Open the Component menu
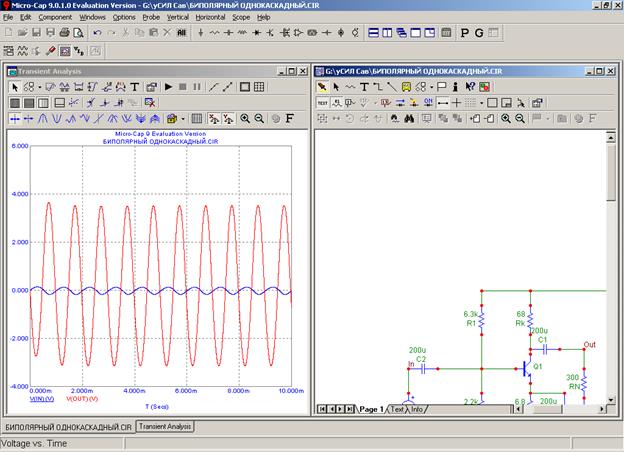Screen dimensions: 624x452 [x=55, y=17]
